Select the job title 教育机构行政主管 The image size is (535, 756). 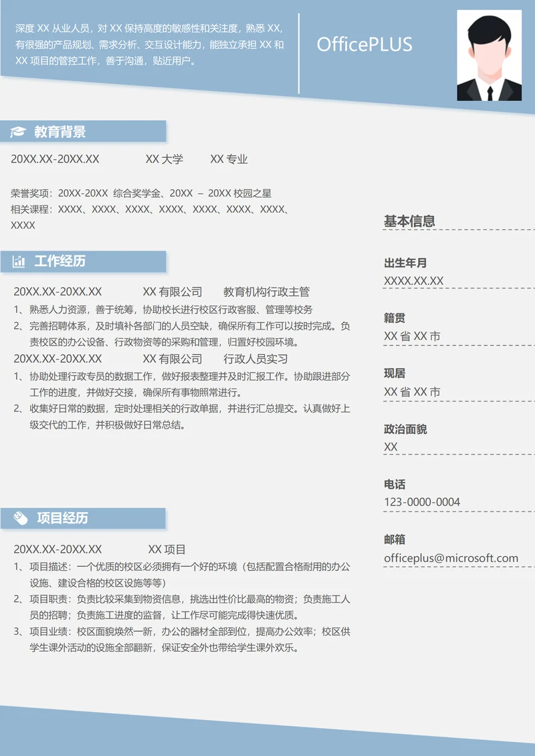(266, 292)
